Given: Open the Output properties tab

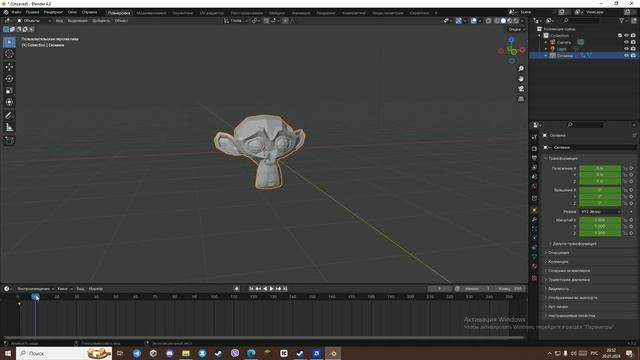Looking at the screenshot, I should [534, 158].
